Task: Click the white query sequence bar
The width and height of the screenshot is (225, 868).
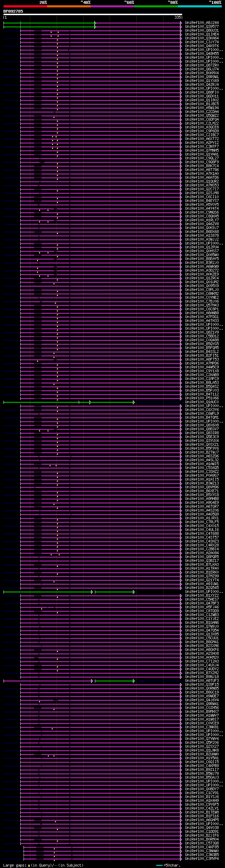Action: (x=93, y=14)
